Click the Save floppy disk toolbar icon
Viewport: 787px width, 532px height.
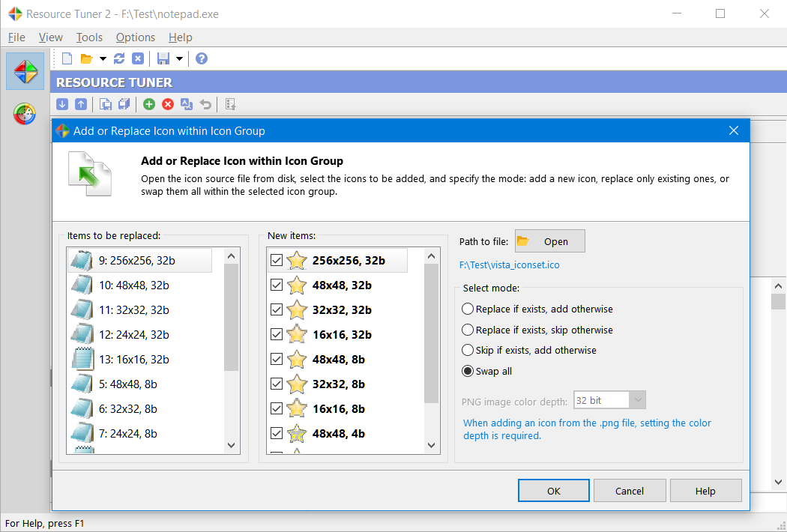pyautogui.click(x=163, y=58)
